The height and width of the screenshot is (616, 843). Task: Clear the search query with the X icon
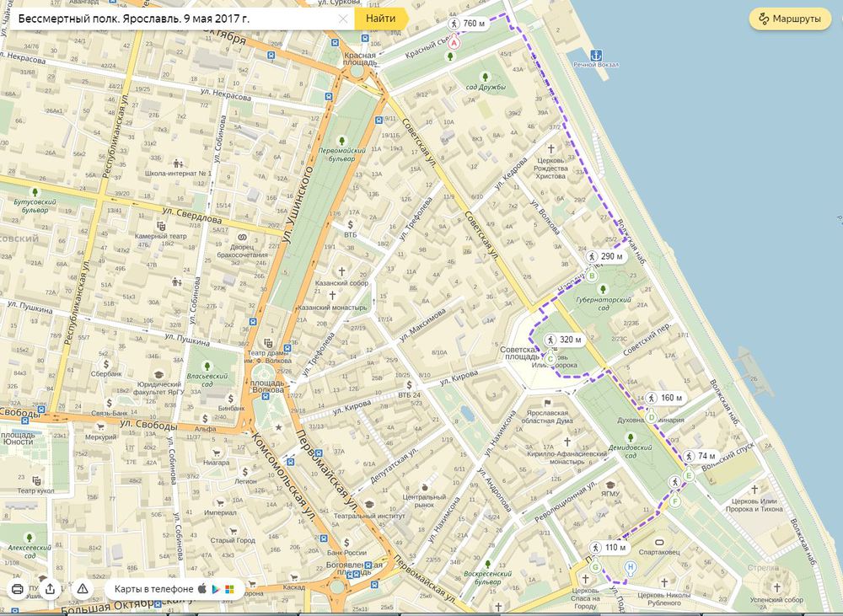click(343, 19)
